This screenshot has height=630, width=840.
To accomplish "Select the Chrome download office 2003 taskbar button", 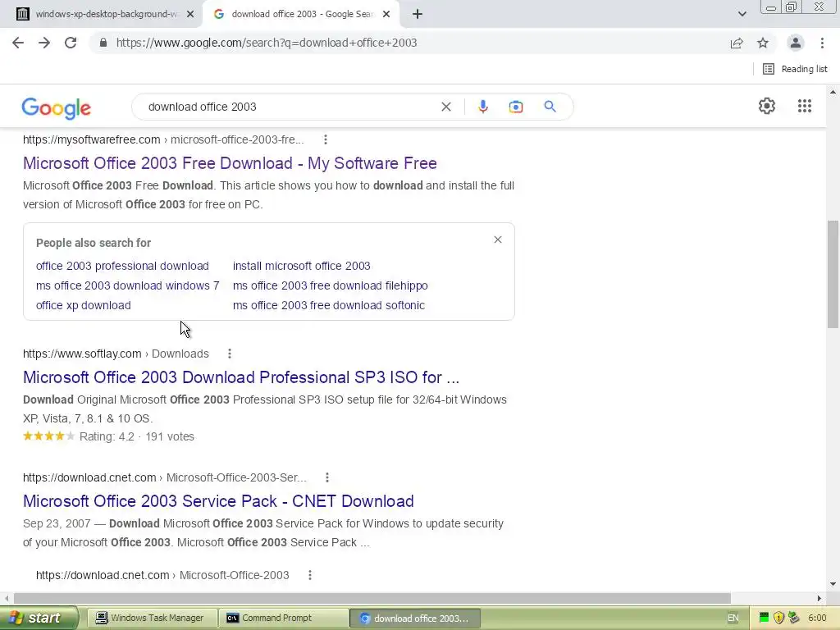I will [x=414, y=619].
